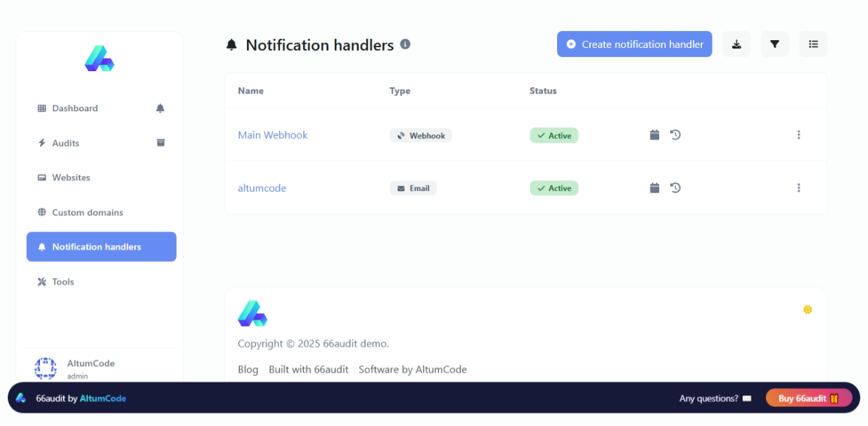
Task: Click the 66audit logo in the sidebar
Action: pyautogui.click(x=99, y=59)
